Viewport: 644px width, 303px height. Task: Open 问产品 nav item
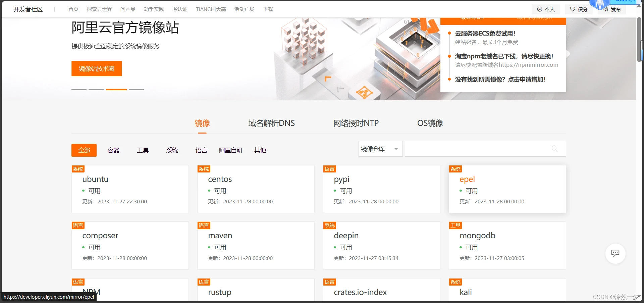(x=128, y=9)
